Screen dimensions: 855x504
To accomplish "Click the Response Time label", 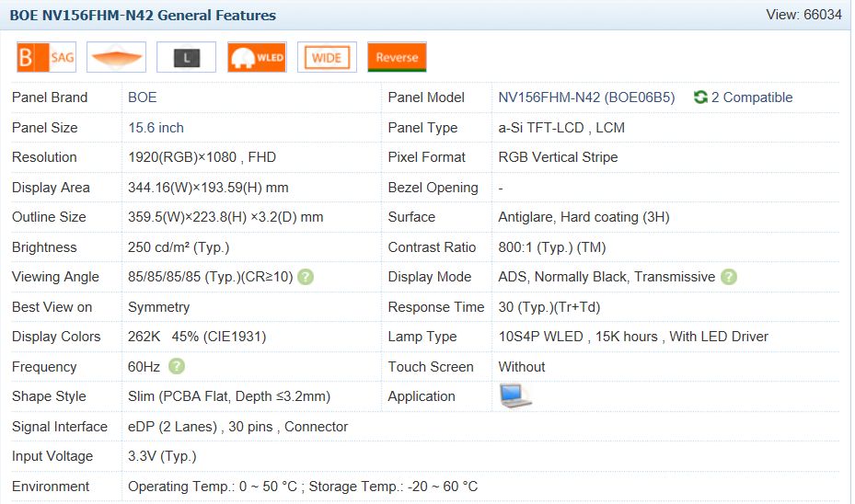I will 435,307.
